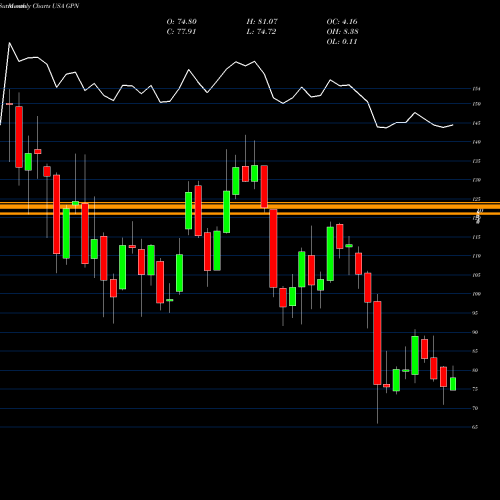Click the 130 price axis label
The width and height of the screenshot is (500, 500).
(x=476, y=180)
